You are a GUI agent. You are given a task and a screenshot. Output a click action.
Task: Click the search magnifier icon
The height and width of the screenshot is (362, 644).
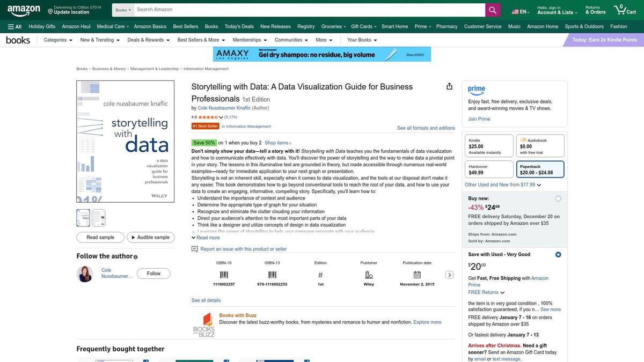pyautogui.click(x=492, y=9)
